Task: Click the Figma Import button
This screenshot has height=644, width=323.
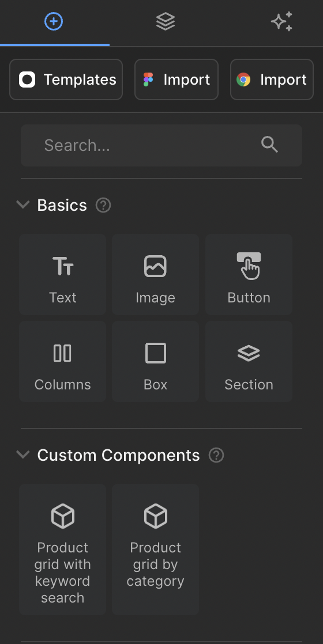Action: (x=176, y=79)
